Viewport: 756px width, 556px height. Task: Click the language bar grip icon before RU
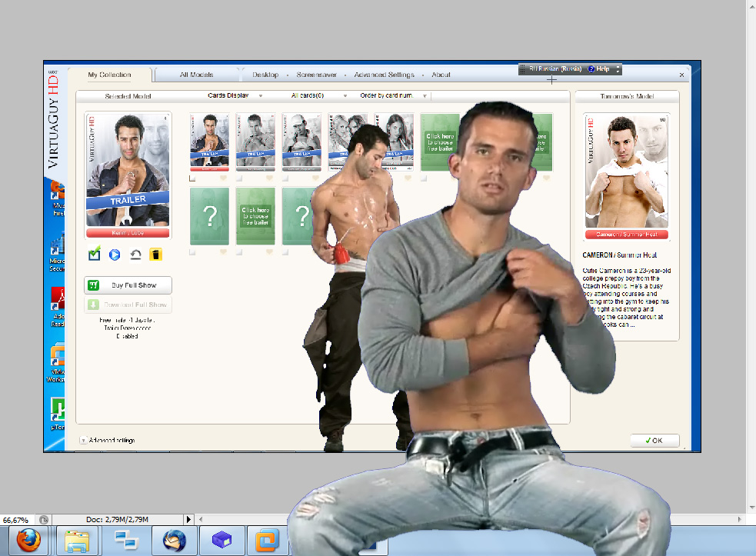(x=522, y=69)
